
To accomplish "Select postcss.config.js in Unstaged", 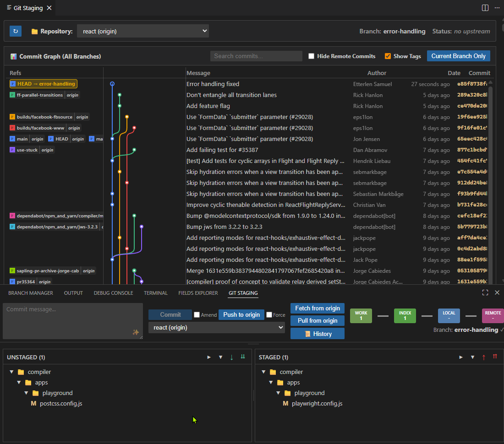I will [61, 403].
